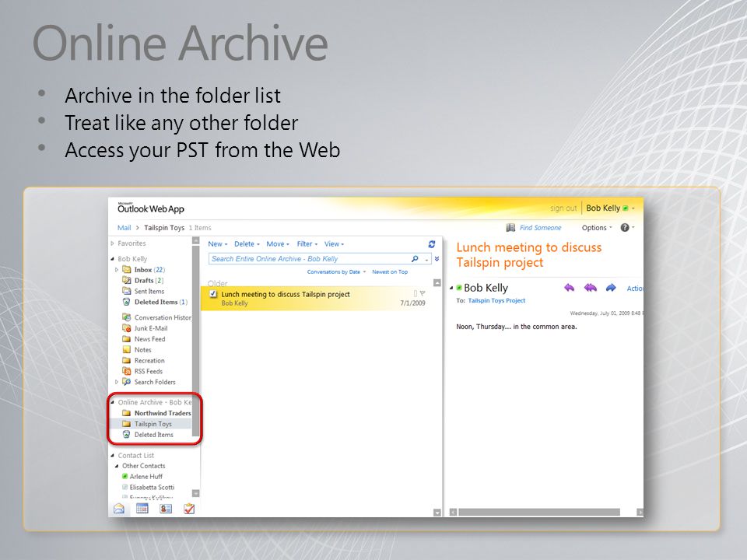Image resolution: width=747 pixels, height=560 pixels.
Task: Expand the Inbox folder subtree
Action: (117, 270)
